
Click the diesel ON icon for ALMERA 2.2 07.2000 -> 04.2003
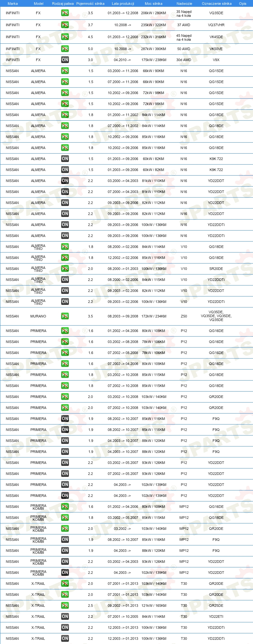coord(65,192)
